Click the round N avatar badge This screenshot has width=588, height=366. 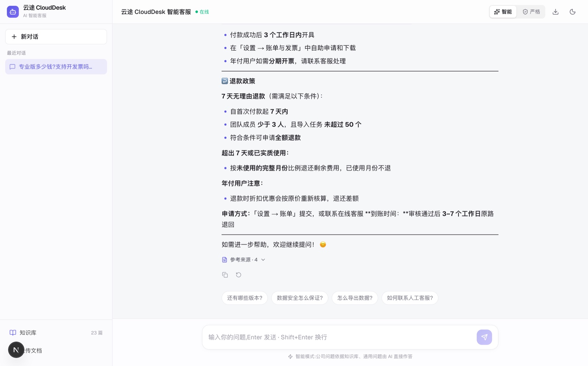(x=16, y=350)
